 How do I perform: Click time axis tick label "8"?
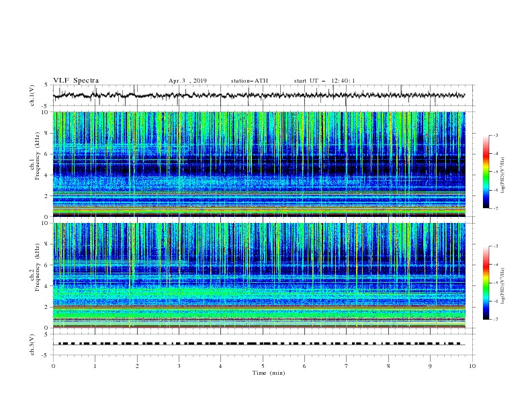388,366
